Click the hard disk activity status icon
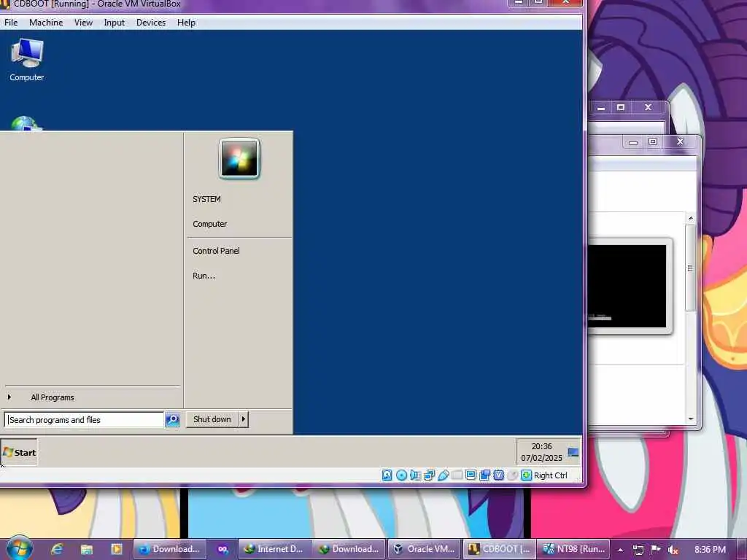Screen dimensions: 747x560 (387, 475)
